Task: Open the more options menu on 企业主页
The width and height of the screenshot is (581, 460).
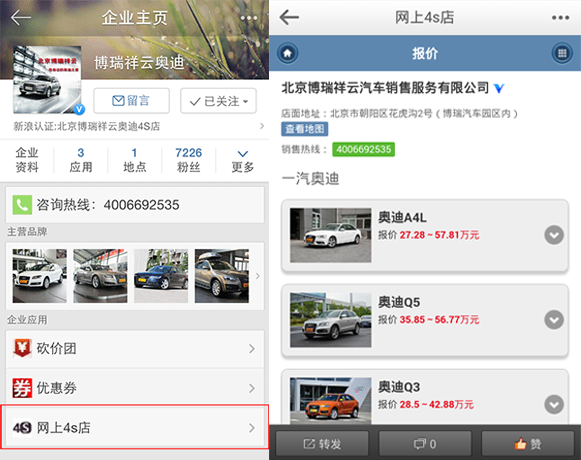Action: click(248, 17)
